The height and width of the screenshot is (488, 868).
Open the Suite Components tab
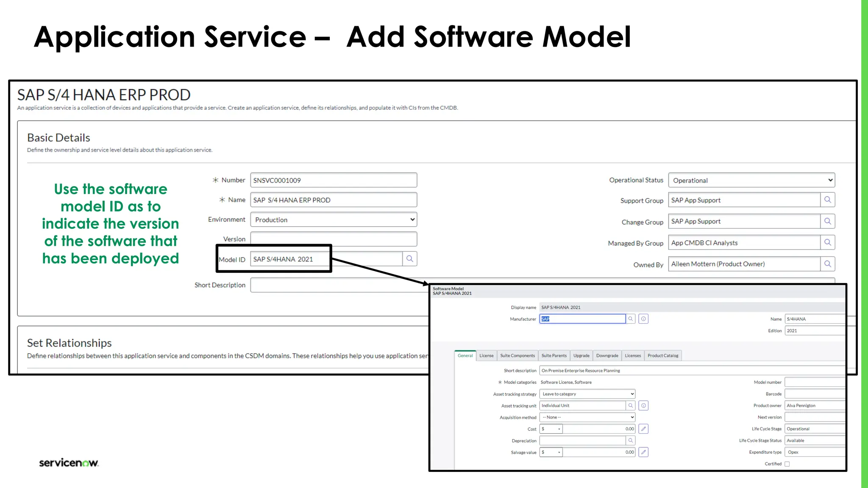[x=517, y=356]
